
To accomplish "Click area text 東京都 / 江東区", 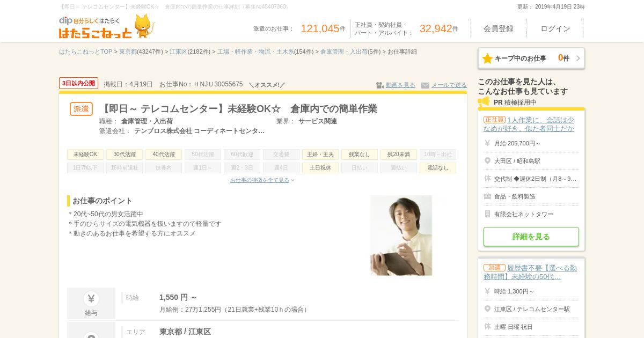I will coord(185,332).
